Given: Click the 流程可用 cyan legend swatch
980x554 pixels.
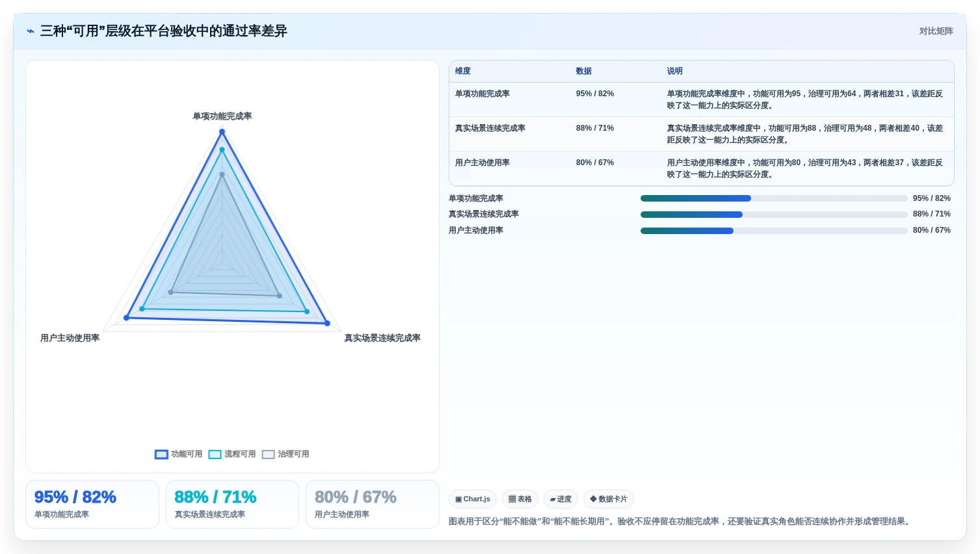Looking at the screenshot, I should tap(215, 455).
